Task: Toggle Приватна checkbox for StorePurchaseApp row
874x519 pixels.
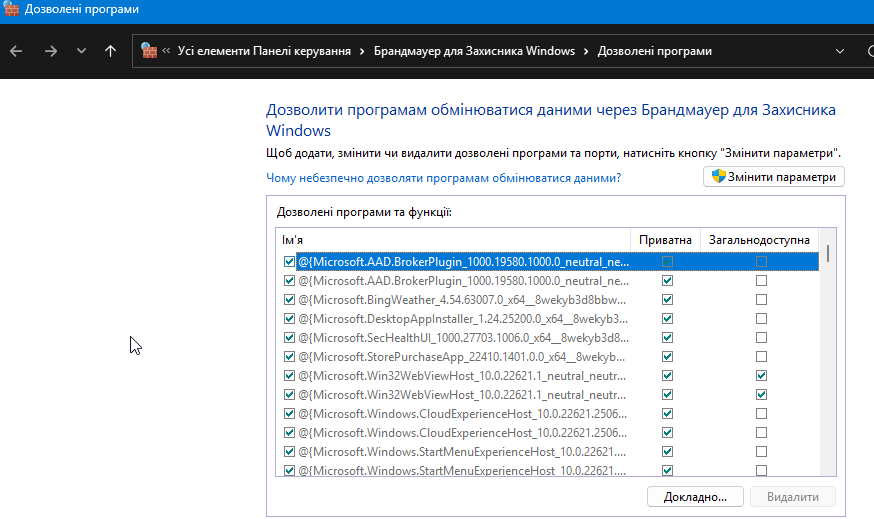Action: [667, 357]
